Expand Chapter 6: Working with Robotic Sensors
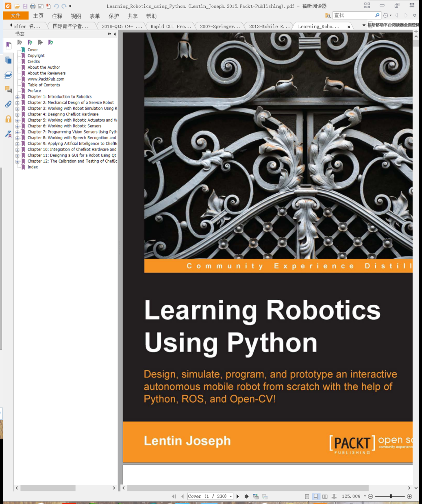Viewport: 422px width, 504px height. 17,127
